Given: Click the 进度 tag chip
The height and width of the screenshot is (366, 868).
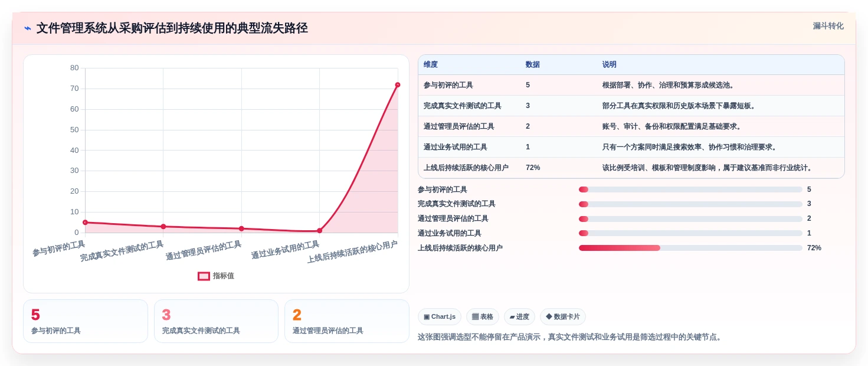Looking at the screenshot, I should pos(519,317).
